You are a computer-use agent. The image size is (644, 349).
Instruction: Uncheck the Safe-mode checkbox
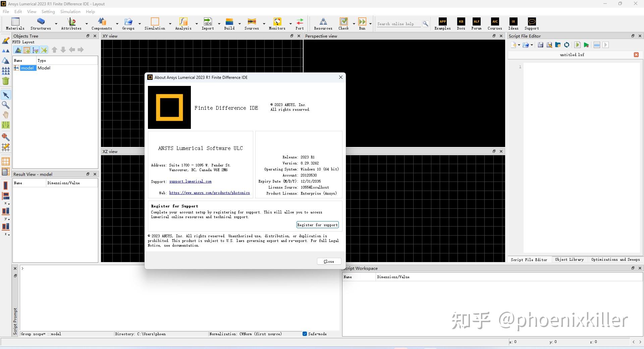pyautogui.click(x=305, y=334)
